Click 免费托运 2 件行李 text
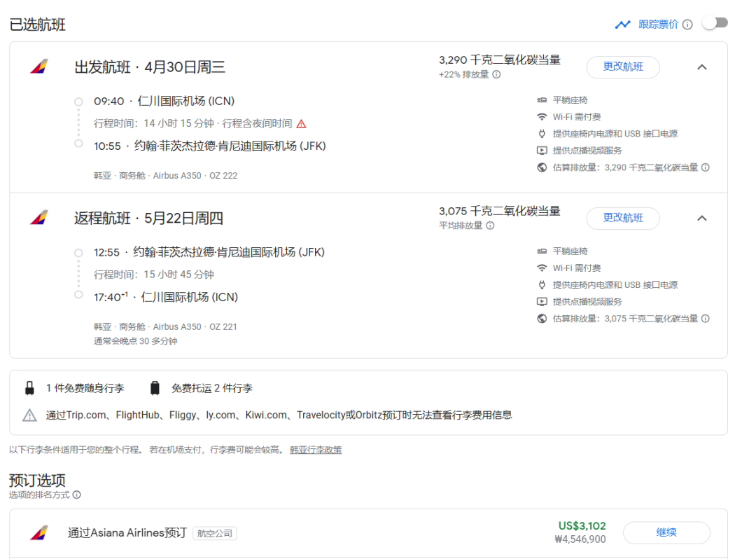756x559 pixels. [x=212, y=388]
